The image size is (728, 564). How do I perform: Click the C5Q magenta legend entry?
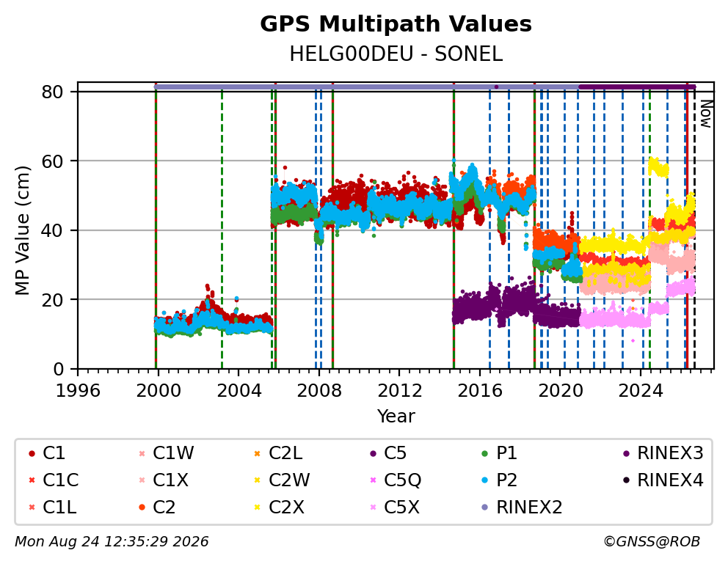[396, 480]
